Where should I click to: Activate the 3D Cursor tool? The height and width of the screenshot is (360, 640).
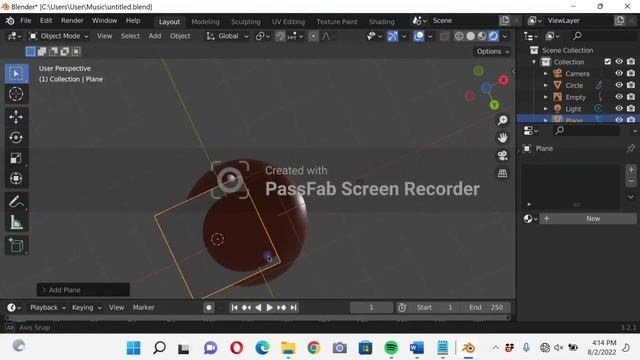pyautogui.click(x=16, y=94)
